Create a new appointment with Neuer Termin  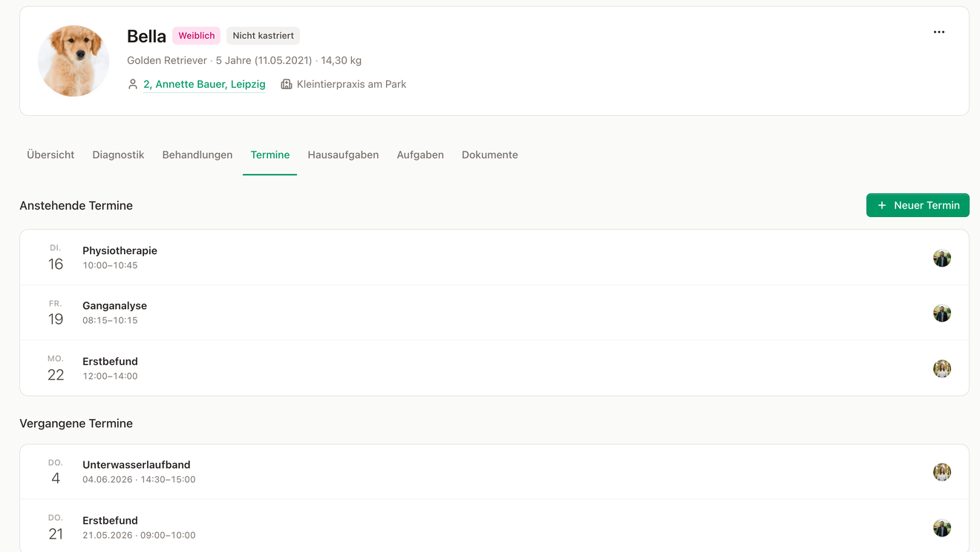pyautogui.click(x=918, y=205)
